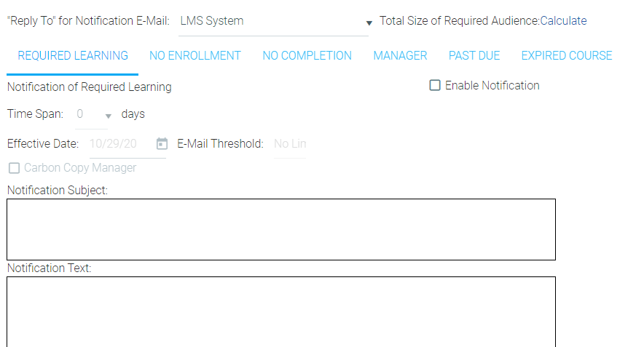Viewport: 644px width, 347px height.
Task: Select the Expired Course tab
Action: (x=566, y=56)
